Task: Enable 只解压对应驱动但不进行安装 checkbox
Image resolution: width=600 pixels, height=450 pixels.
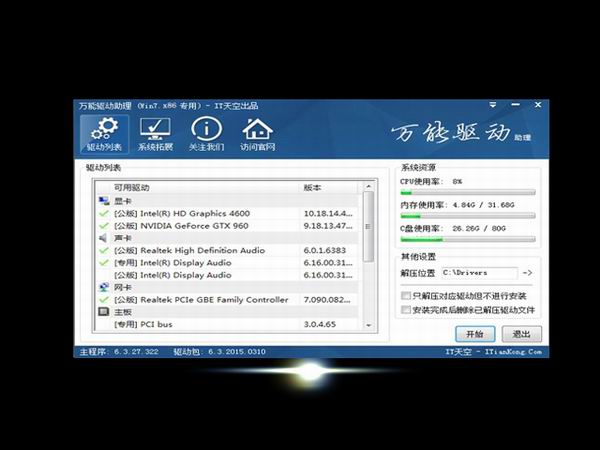Action: 406,296
